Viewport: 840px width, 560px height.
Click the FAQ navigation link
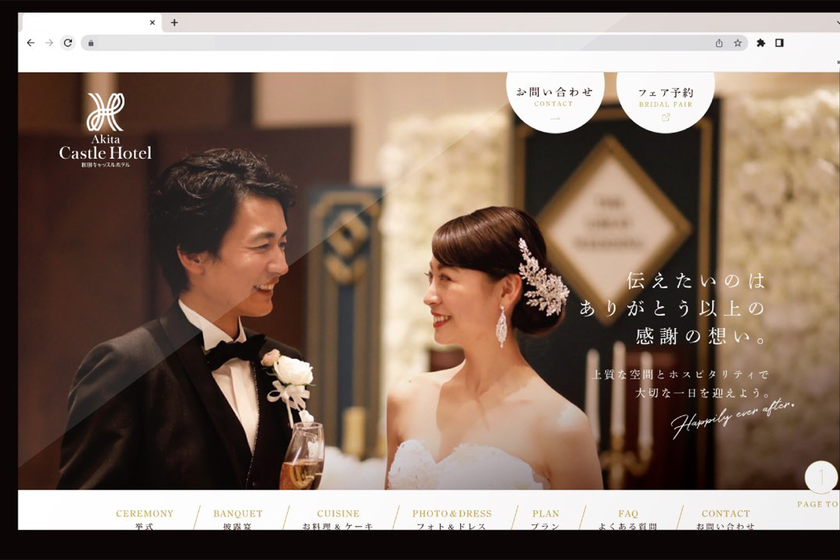point(628,519)
